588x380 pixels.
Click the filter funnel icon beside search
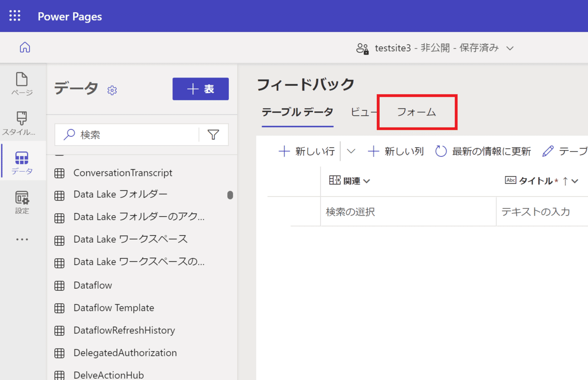pyautogui.click(x=213, y=134)
